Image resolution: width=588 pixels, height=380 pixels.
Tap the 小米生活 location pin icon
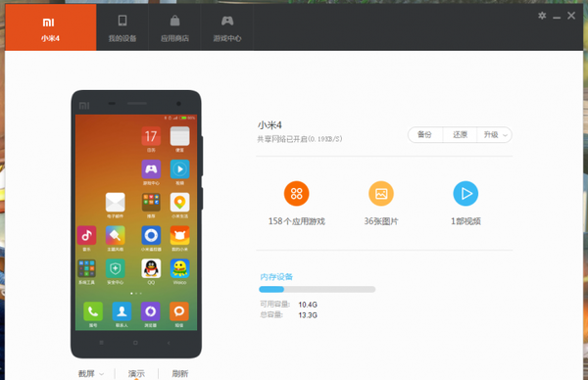[x=180, y=203]
